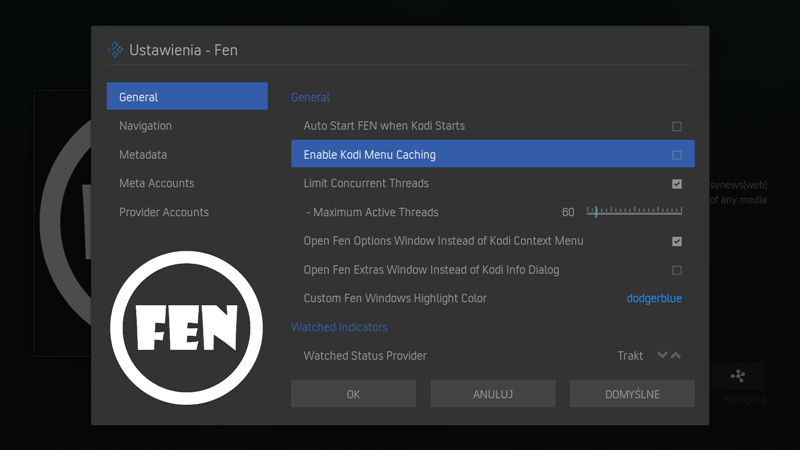Click the Watched Indicators section header
Viewport: 800px width, 450px height.
pos(339,327)
